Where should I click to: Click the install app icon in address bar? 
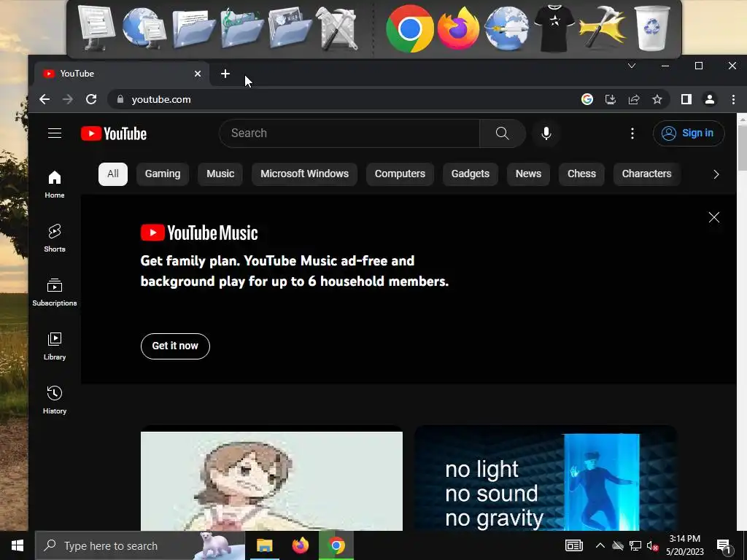pyautogui.click(x=611, y=99)
